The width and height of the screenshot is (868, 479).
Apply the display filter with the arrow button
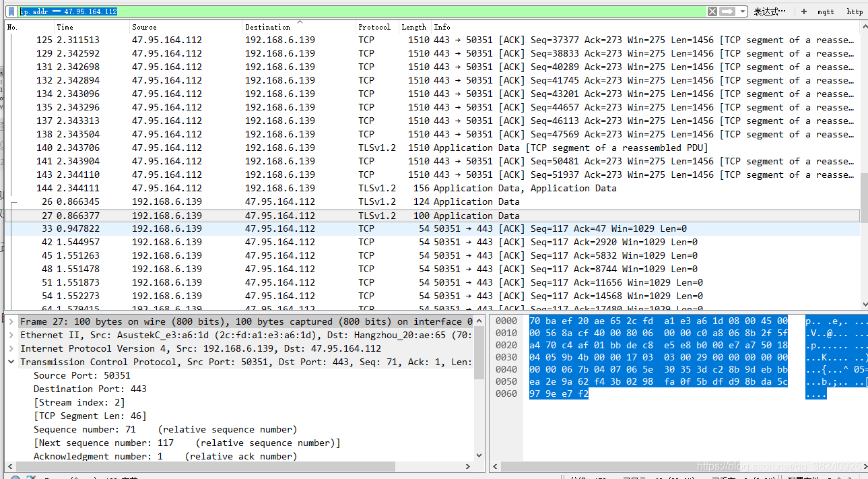pos(727,11)
